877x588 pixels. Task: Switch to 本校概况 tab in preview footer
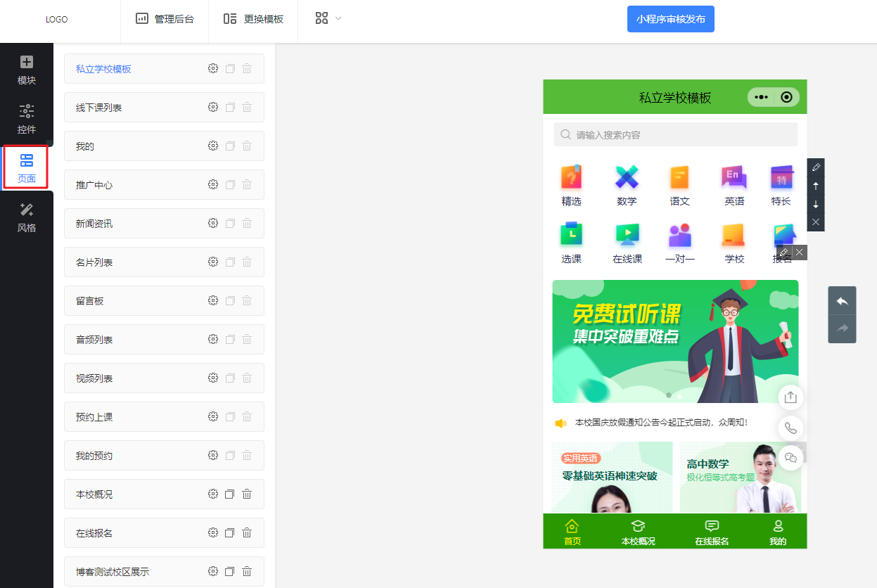tap(638, 532)
